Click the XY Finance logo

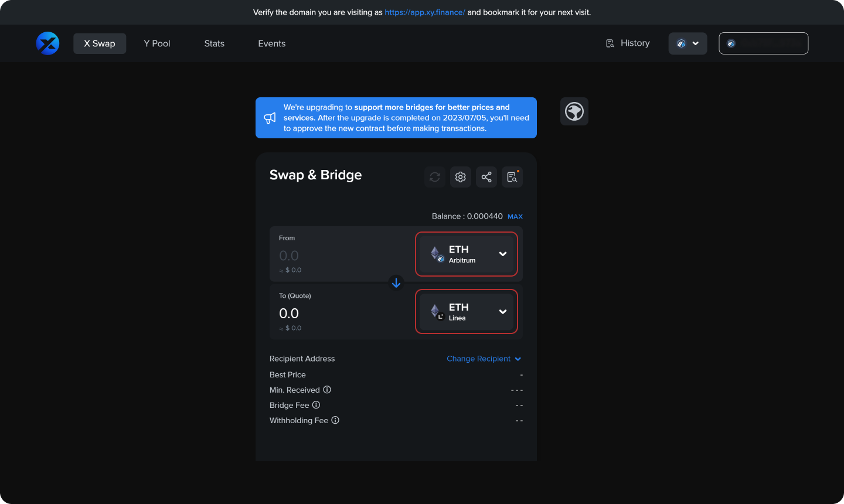click(x=47, y=43)
